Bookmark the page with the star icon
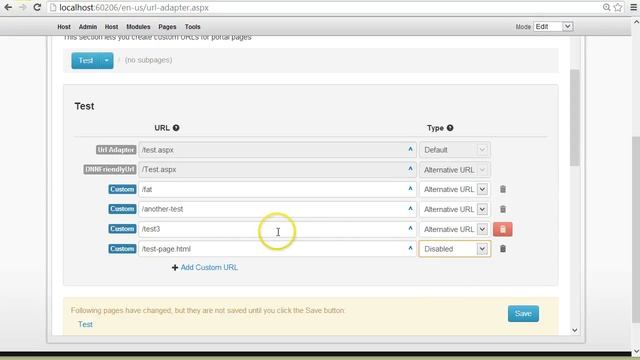This screenshot has height=360, width=640. point(618,7)
